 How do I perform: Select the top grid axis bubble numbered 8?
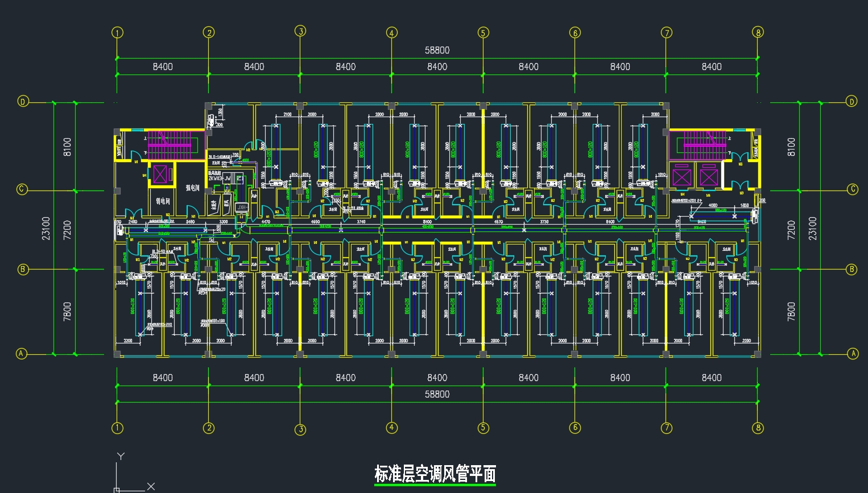[x=758, y=32]
